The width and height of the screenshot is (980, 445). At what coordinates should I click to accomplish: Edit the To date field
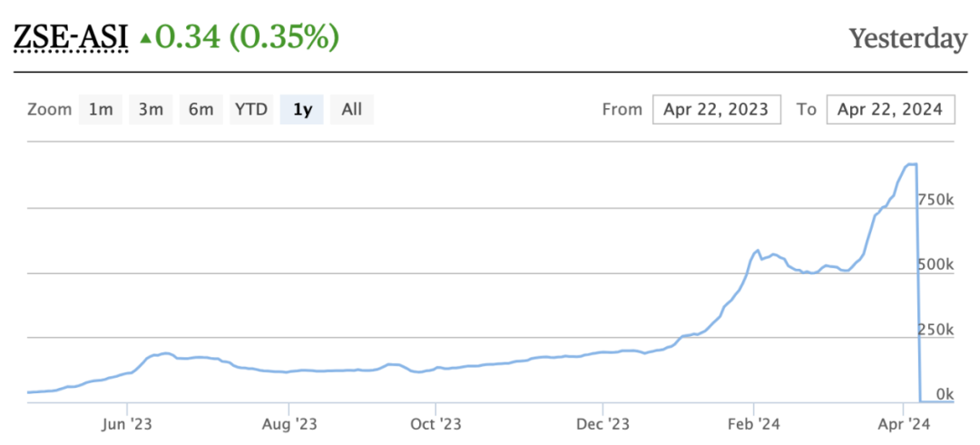coord(890,110)
